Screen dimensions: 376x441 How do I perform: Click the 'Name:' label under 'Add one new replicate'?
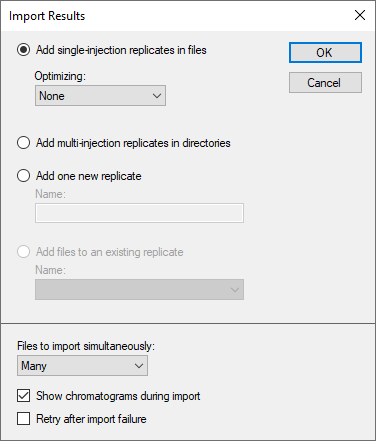[x=51, y=194]
